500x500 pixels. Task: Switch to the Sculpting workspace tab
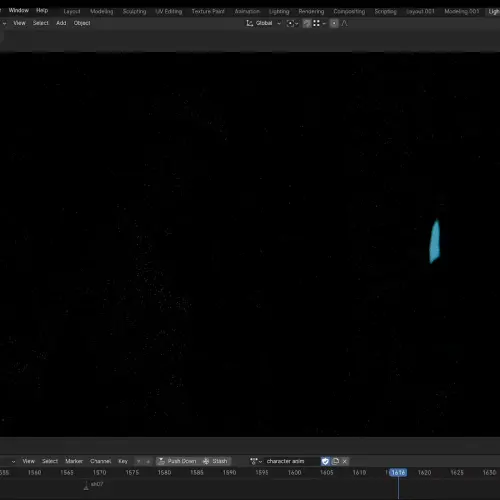click(x=134, y=12)
